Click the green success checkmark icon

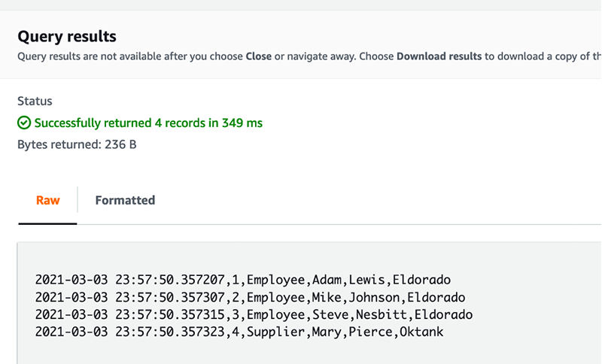pyautogui.click(x=24, y=123)
